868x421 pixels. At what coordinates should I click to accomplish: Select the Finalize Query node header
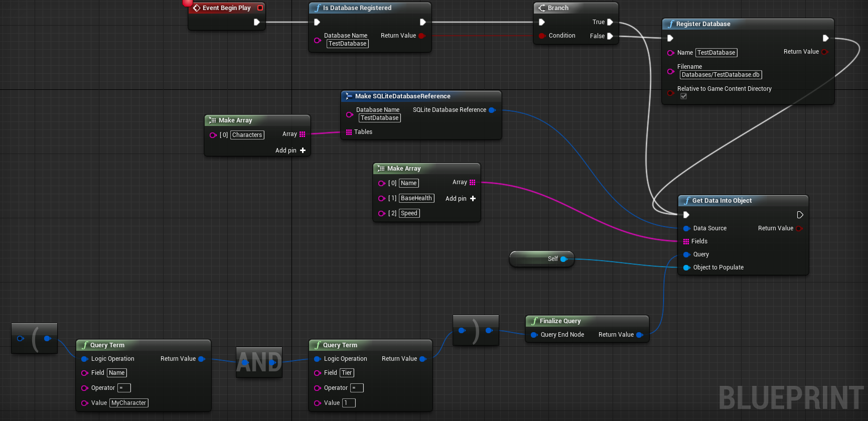pyautogui.click(x=587, y=321)
